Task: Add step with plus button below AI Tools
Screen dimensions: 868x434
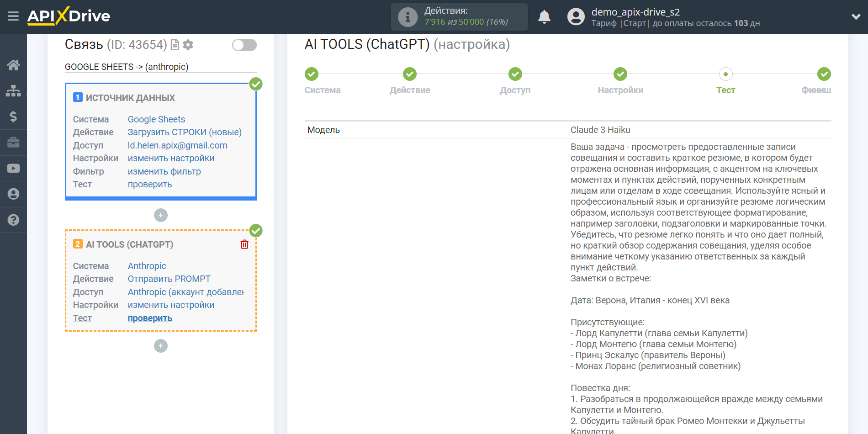Action: point(161,346)
